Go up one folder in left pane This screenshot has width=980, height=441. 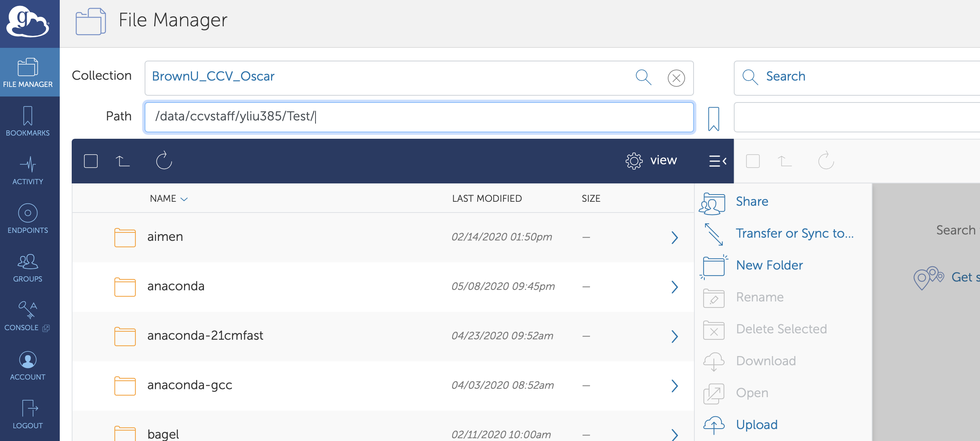(x=123, y=161)
